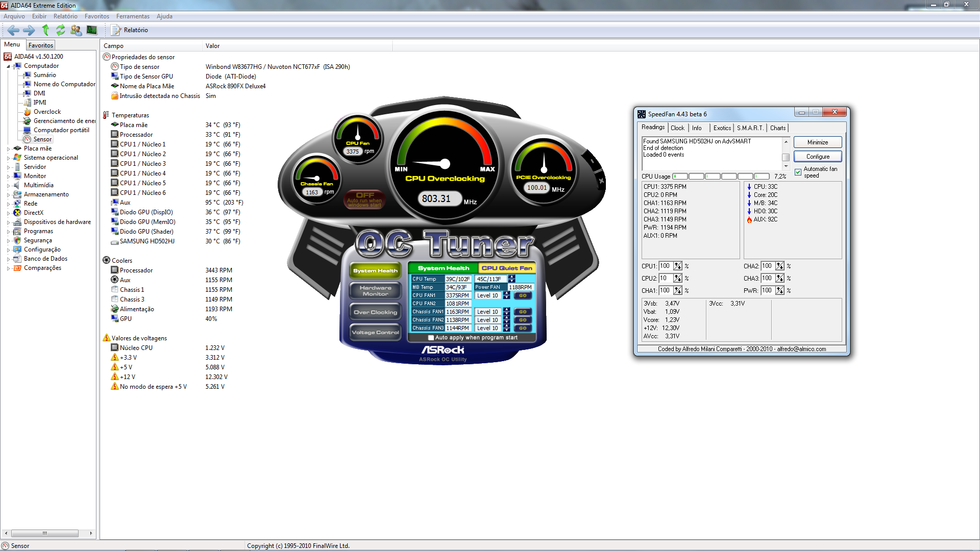Select the Sensor tree item icon

[x=28, y=139]
